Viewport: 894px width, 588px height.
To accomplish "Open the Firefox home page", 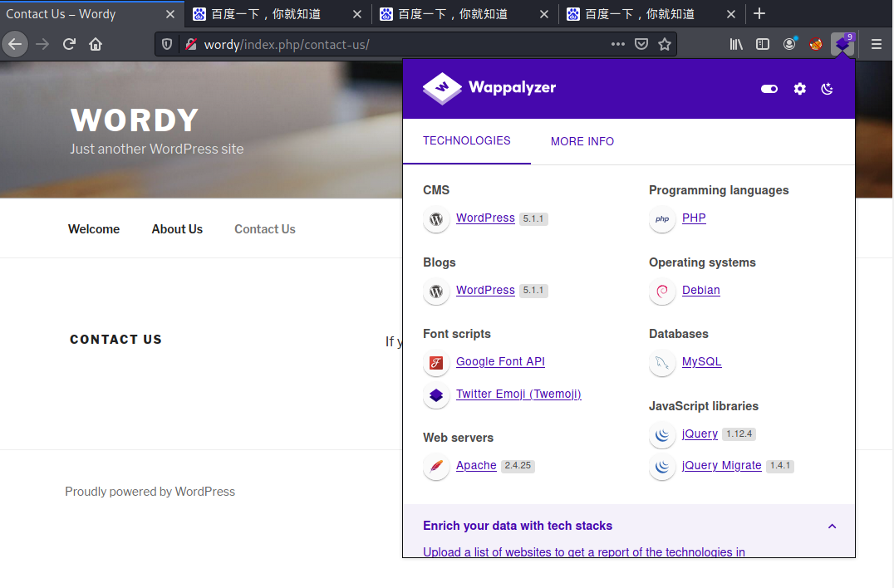I will pos(96,45).
